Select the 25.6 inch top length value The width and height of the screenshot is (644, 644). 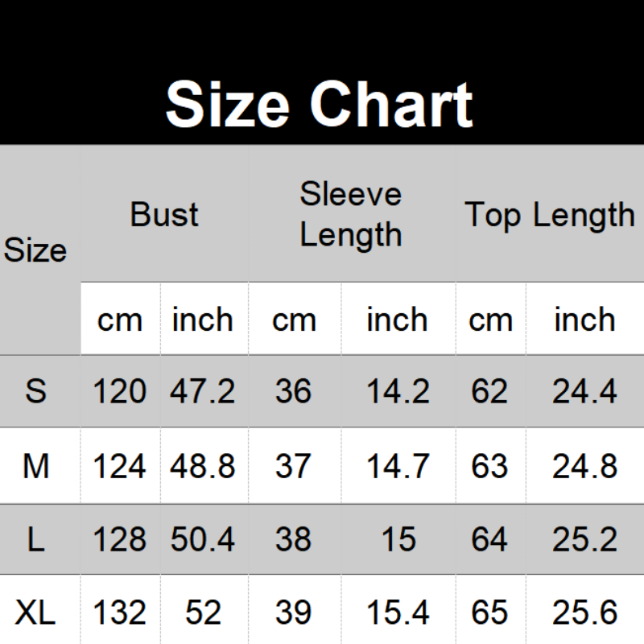point(584,614)
